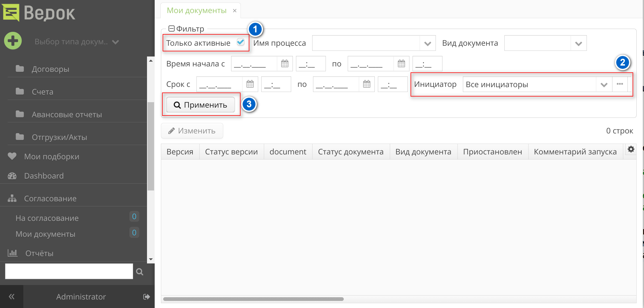Expand the Инициатор dropdown list

click(x=604, y=84)
